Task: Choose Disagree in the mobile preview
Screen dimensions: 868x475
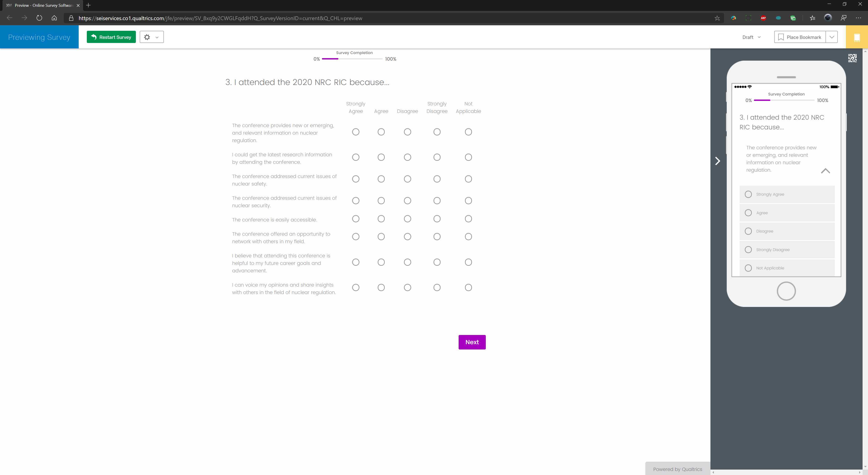Action: (x=748, y=231)
